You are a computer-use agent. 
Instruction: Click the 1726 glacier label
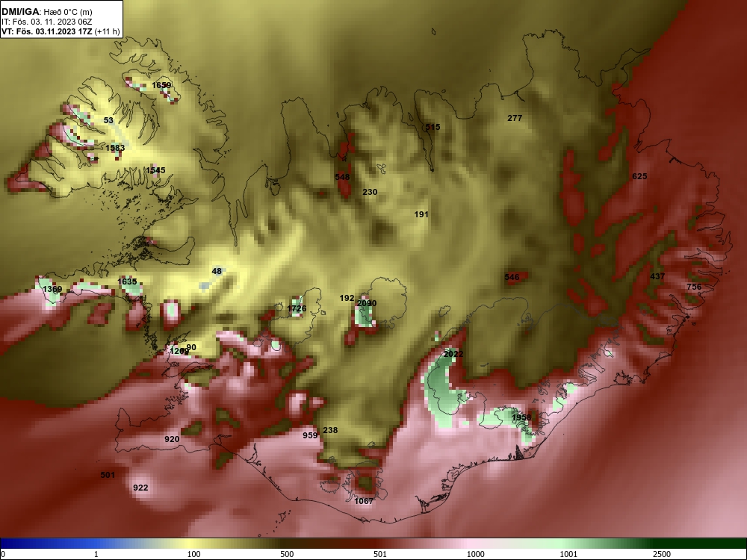[x=297, y=308]
